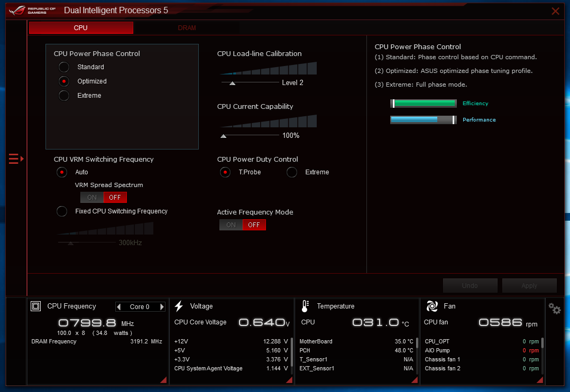
Task: Close the Dual Intelligent Processors window
Action: [x=555, y=11]
